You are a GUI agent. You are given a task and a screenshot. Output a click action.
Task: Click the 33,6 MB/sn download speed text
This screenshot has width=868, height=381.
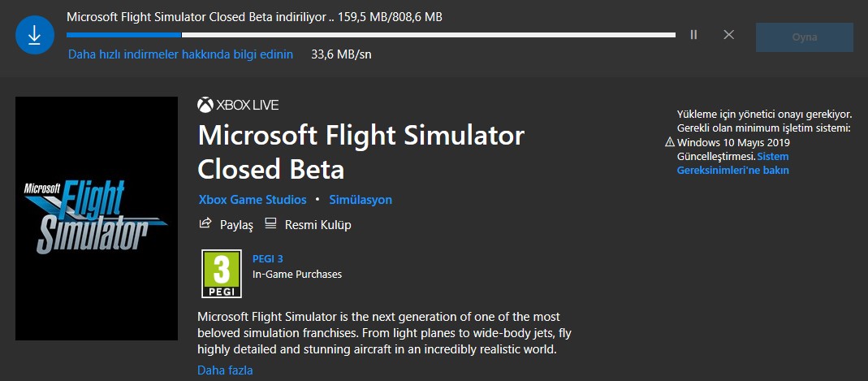342,54
